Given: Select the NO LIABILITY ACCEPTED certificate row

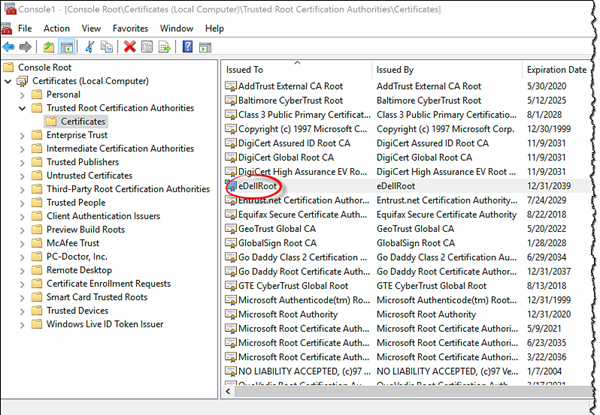Looking at the screenshot, I should coord(408,371).
